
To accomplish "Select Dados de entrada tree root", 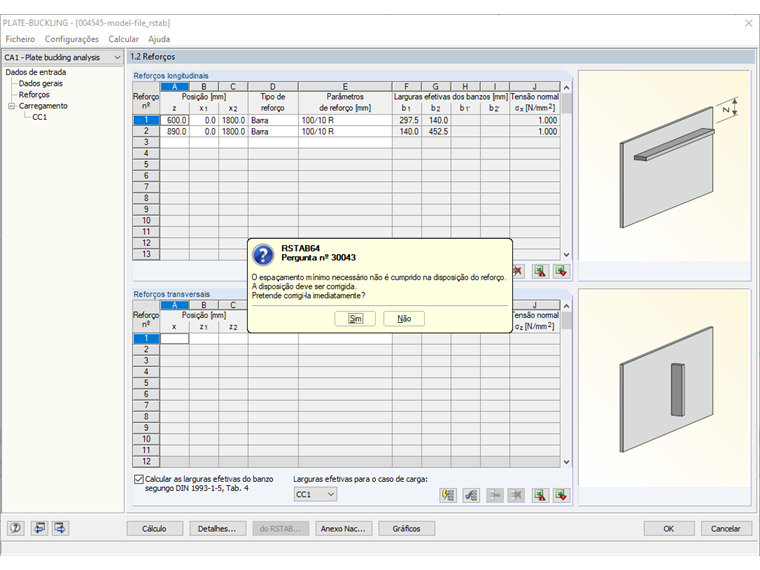I will [x=36, y=72].
